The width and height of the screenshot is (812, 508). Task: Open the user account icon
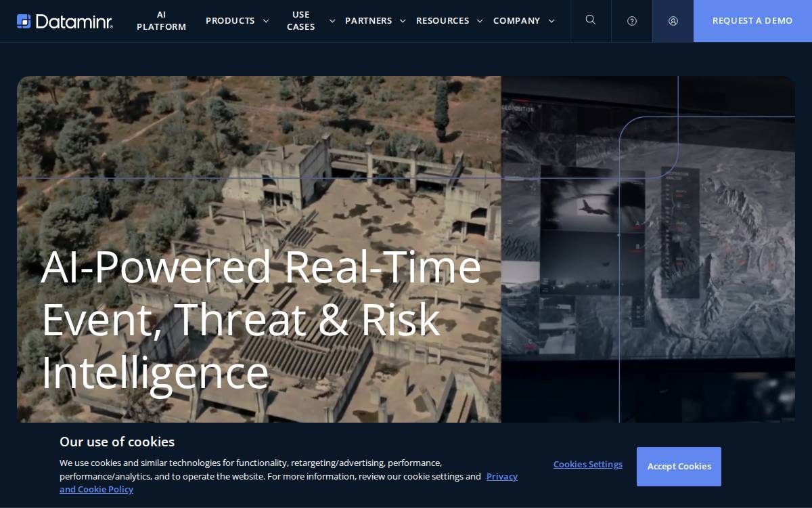point(673,21)
